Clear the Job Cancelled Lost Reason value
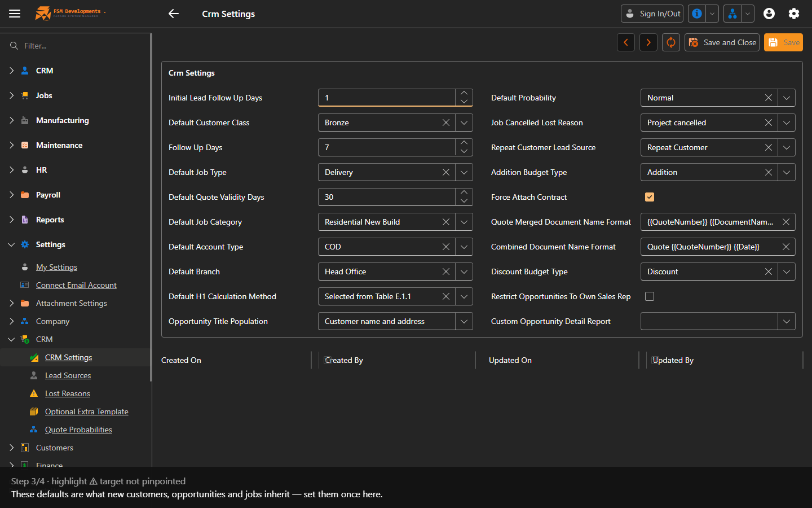The height and width of the screenshot is (508, 812). (769, 122)
